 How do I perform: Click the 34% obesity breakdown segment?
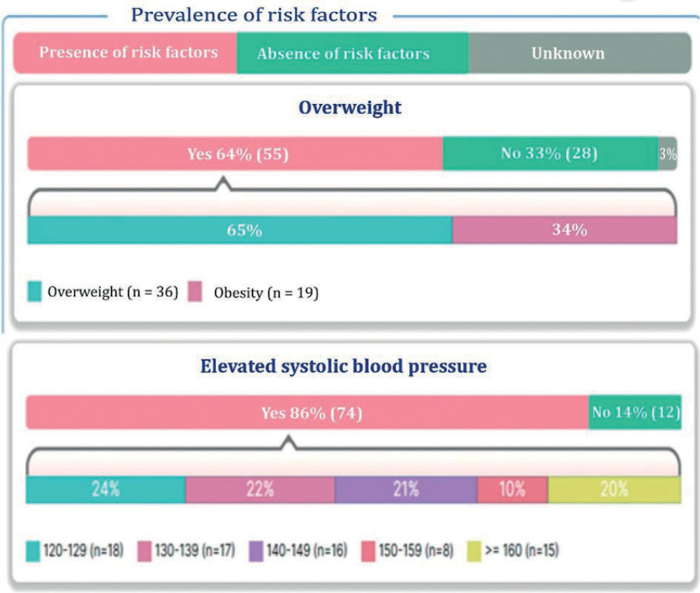tap(564, 230)
